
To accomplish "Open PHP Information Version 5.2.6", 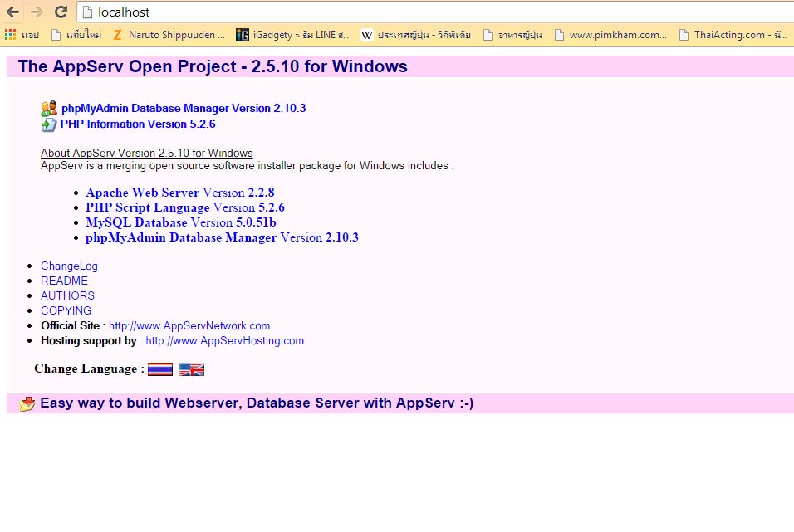I will pyautogui.click(x=138, y=124).
